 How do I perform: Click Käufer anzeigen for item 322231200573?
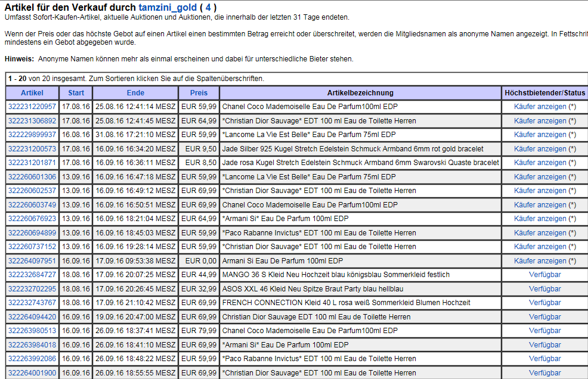point(540,149)
